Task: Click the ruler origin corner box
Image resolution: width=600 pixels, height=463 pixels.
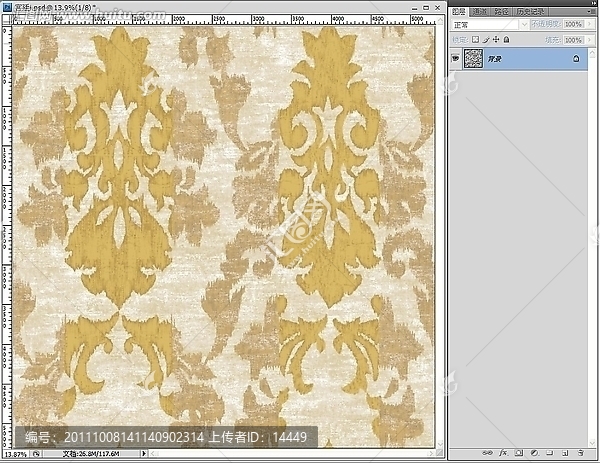Action: click(7, 20)
